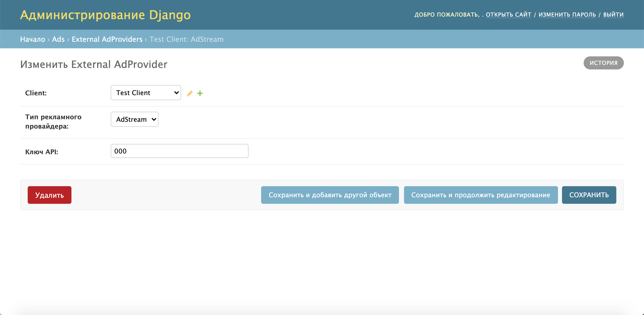Click the green plus icon to add Client
The height and width of the screenshot is (315, 644).
point(200,93)
